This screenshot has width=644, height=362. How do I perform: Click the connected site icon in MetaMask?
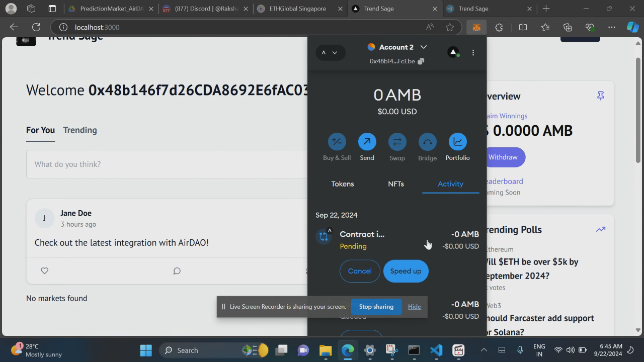453,52
